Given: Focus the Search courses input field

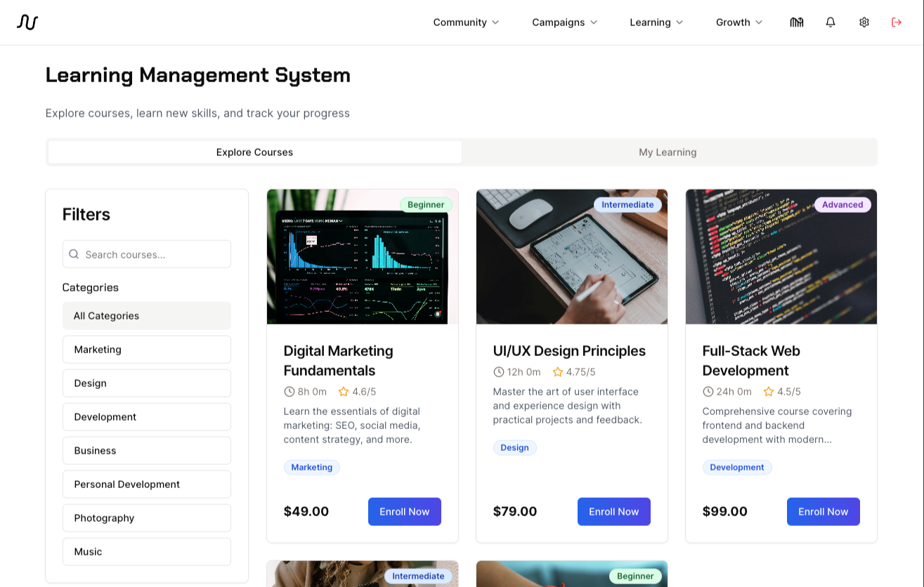Looking at the screenshot, I should 147,254.
